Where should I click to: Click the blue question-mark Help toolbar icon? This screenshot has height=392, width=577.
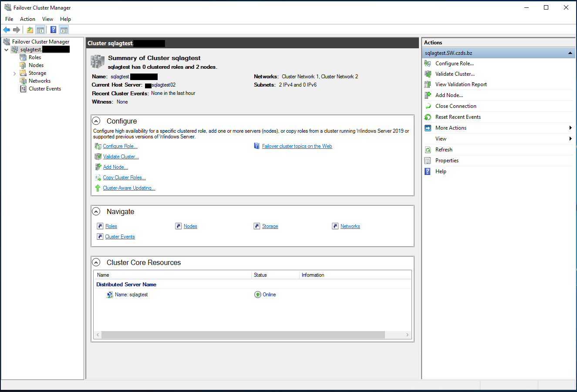(53, 30)
